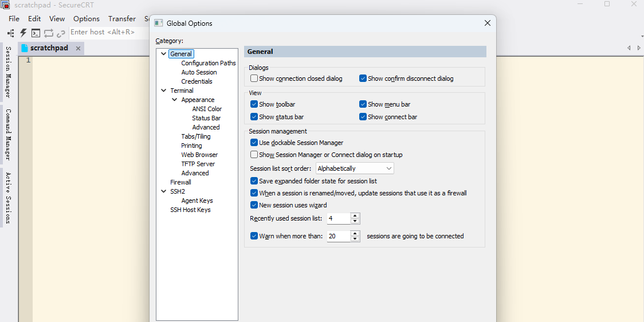Click the Enter host connect bar field
Image resolution: width=644 pixels, height=322 pixels.
pos(109,32)
